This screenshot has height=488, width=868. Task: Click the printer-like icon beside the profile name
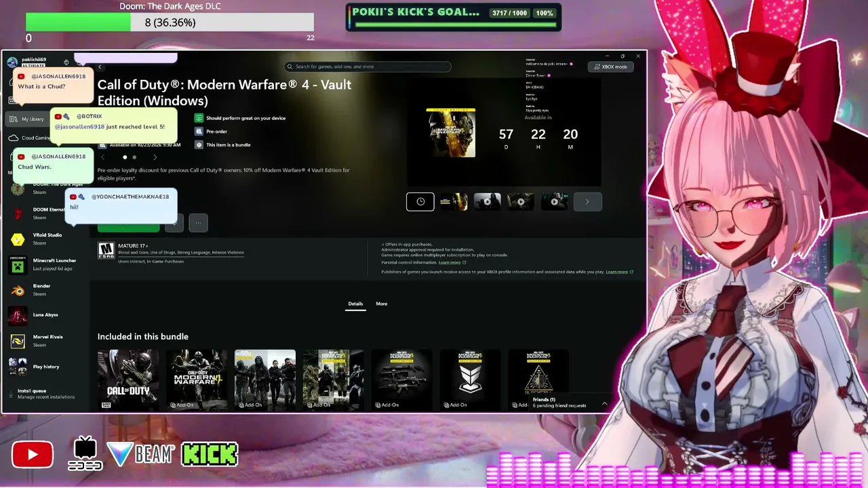[66, 62]
